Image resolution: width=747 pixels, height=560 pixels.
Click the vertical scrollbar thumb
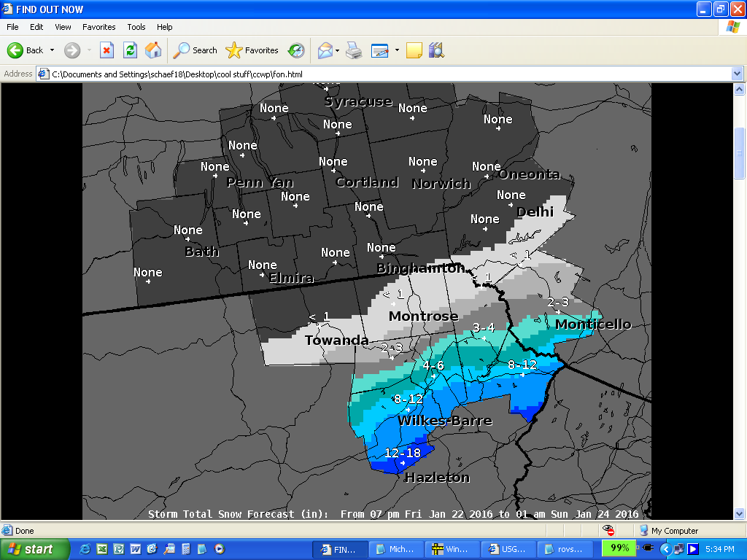739,153
